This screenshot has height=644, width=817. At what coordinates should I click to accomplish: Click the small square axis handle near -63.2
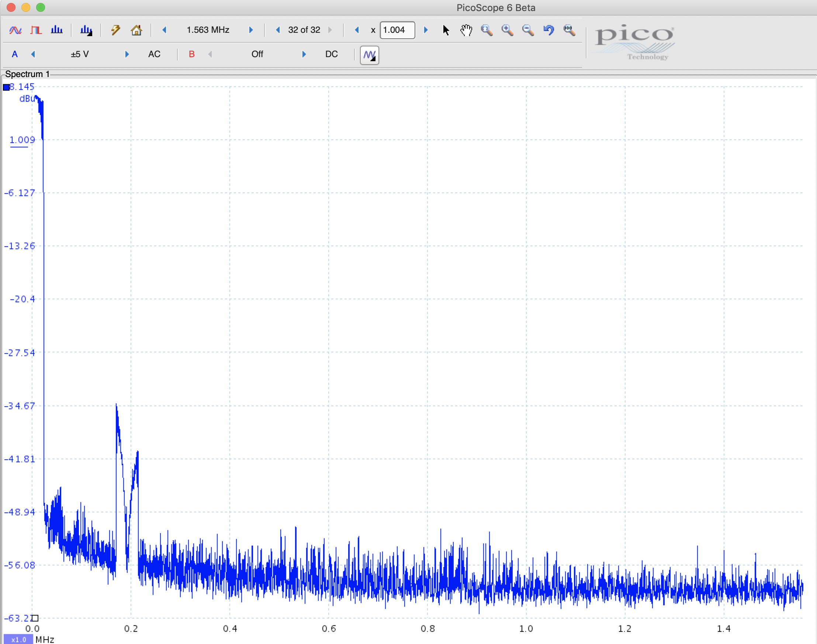(35, 618)
